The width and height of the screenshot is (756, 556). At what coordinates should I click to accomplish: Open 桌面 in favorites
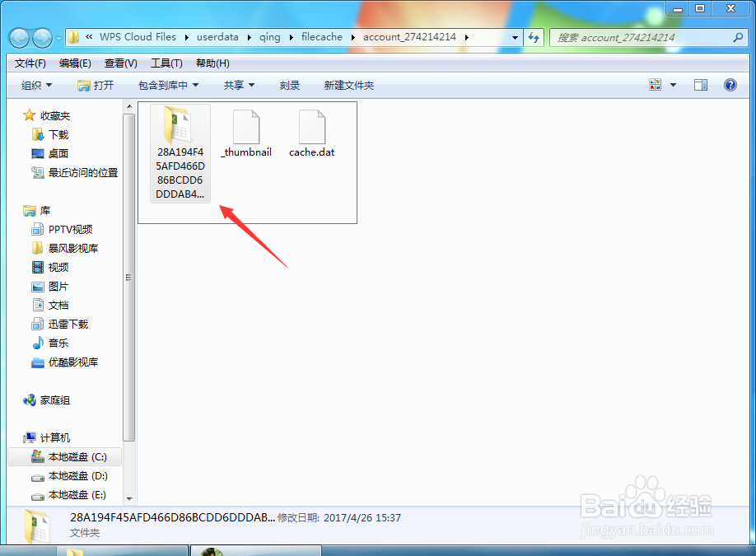click(50, 153)
